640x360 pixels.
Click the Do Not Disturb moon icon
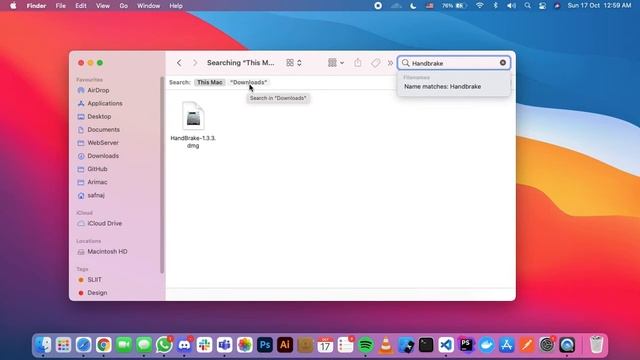413,6
